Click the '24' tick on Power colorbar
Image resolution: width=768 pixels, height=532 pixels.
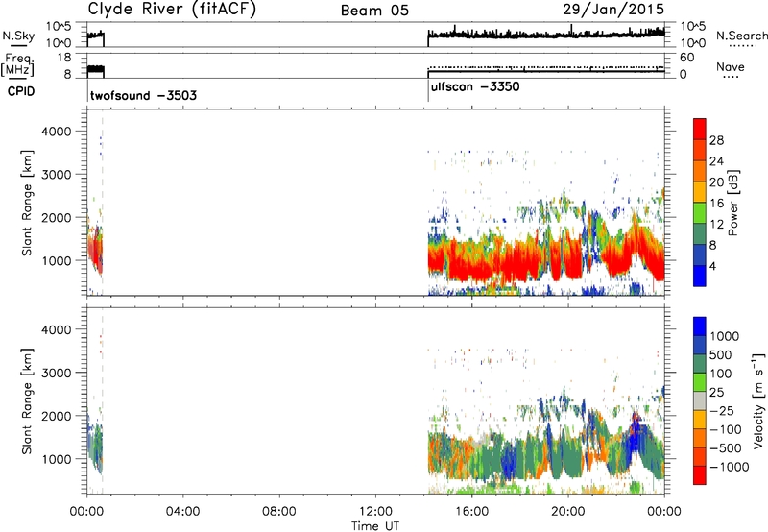[716, 161]
